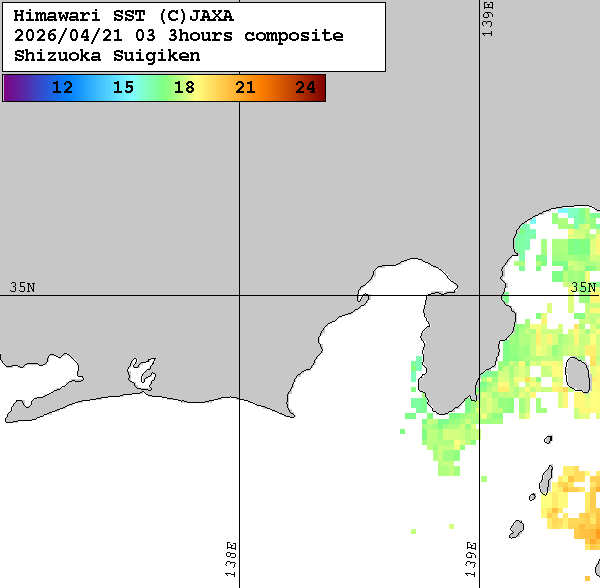This screenshot has height=588, width=600.
Task: Select the 138E longitude label at bottom
Action: (231, 560)
